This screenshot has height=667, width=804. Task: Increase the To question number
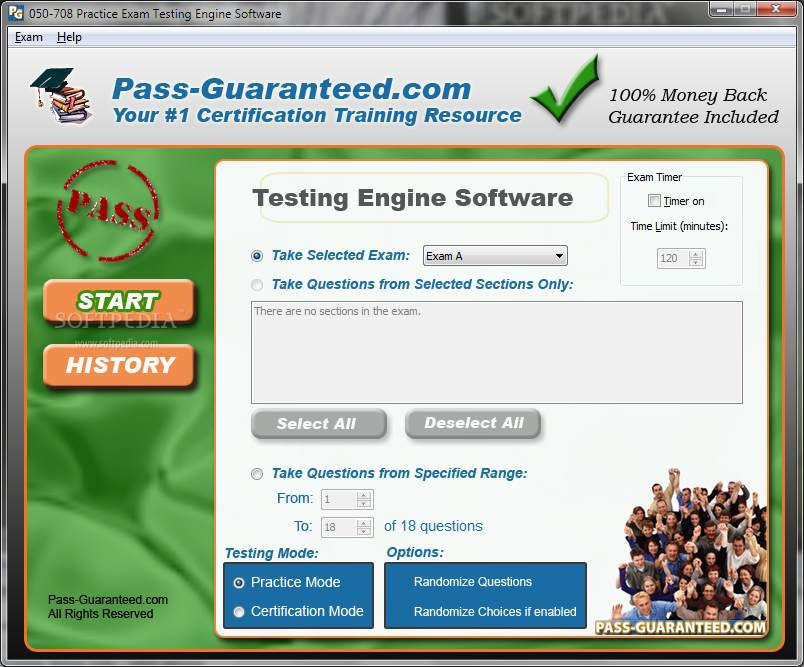(364, 523)
